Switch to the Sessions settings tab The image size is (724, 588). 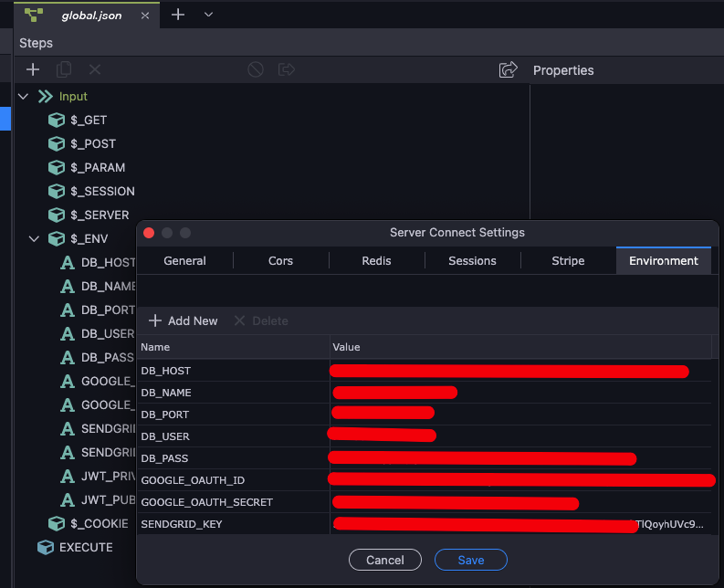click(472, 261)
